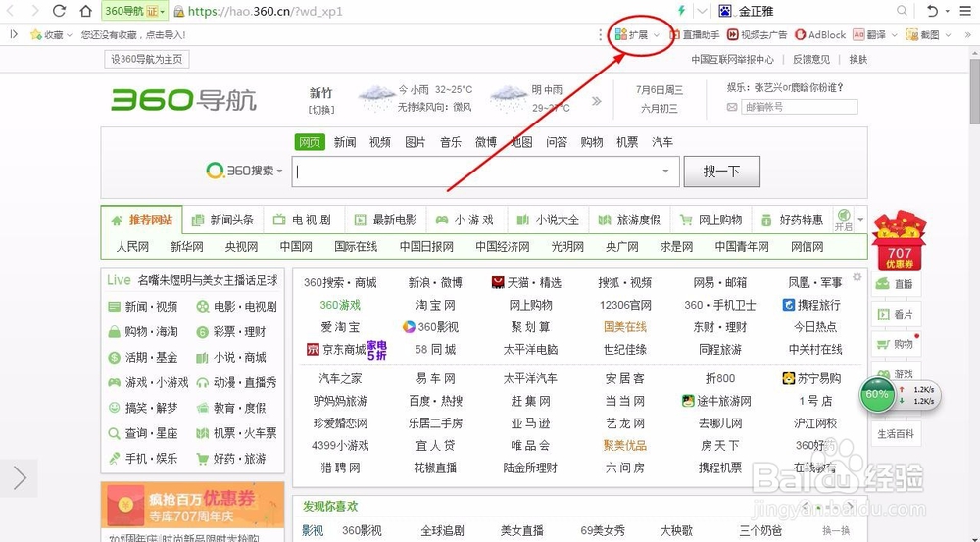Viewport: 980px width, 542px height.
Task: Open the 截图 dropdown arrow
Action: (x=948, y=35)
